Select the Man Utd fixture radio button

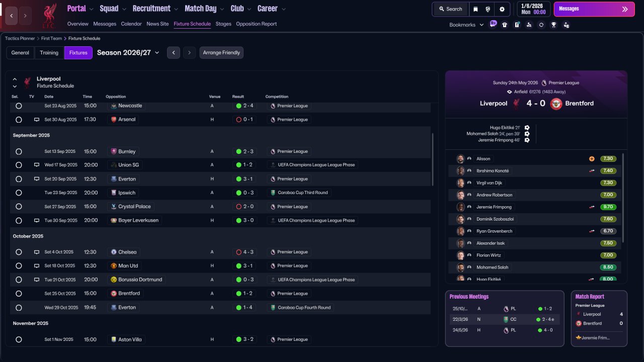19,266
